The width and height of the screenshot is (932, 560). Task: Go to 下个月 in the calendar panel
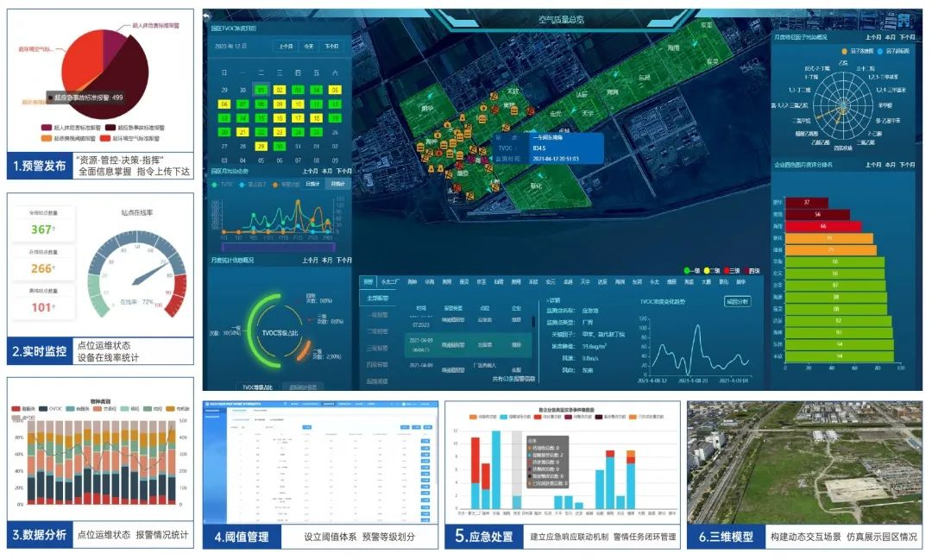point(331,47)
